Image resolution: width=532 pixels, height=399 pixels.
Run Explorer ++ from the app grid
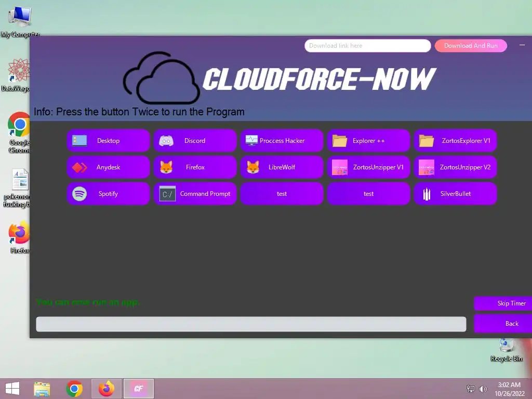pos(369,140)
